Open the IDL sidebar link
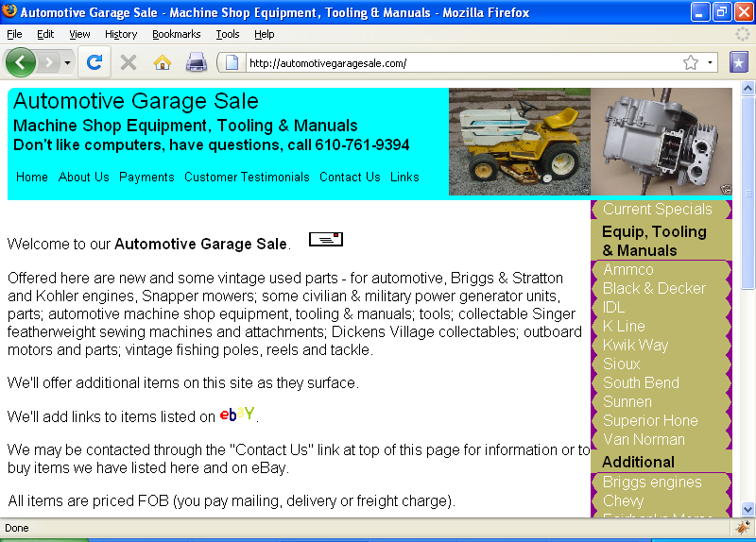This screenshot has width=756, height=542. 613,307
